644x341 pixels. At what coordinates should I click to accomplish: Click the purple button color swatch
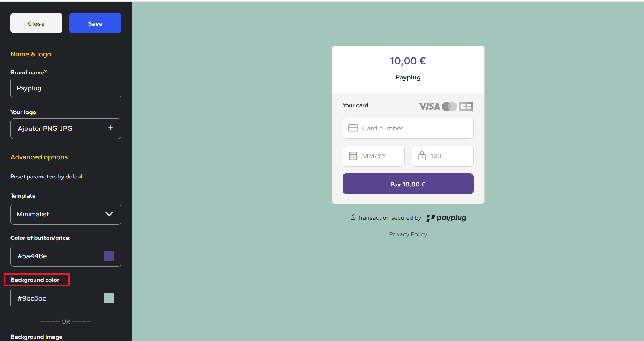[x=109, y=256]
